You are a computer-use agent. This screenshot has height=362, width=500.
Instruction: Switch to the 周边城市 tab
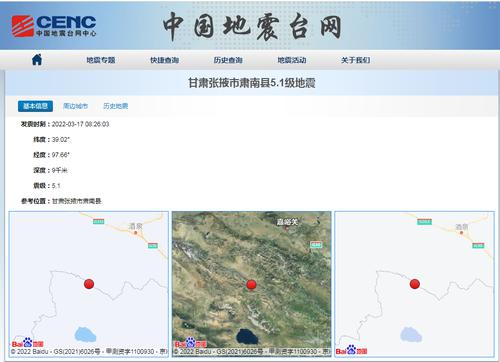76,106
